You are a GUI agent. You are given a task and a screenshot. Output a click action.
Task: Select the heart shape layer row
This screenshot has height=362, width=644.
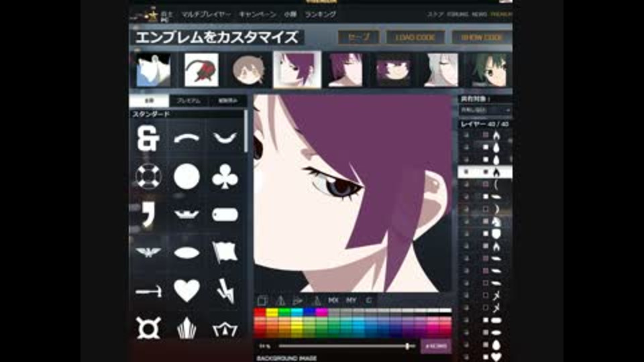coord(485,357)
